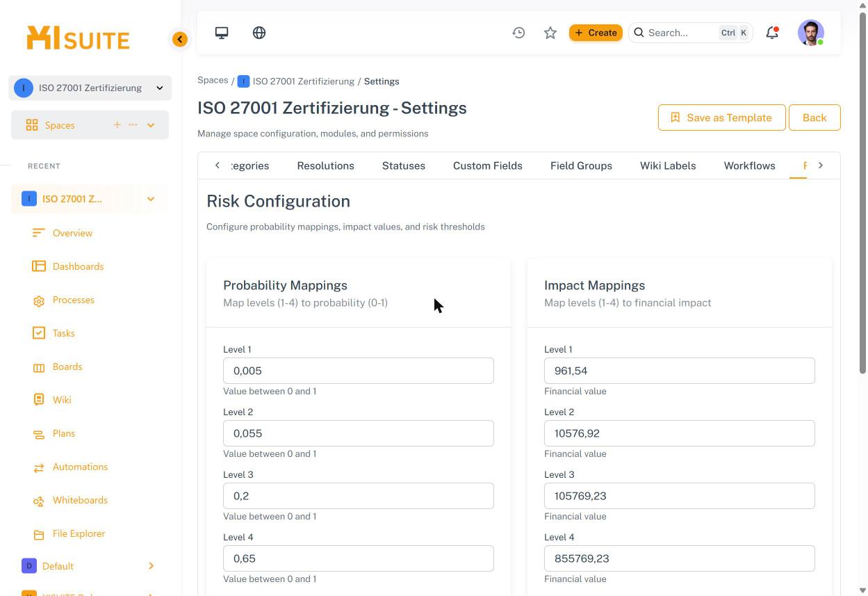Click the Search box in the header
This screenshot has width=868, height=596.
pyautogui.click(x=691, y=33)
